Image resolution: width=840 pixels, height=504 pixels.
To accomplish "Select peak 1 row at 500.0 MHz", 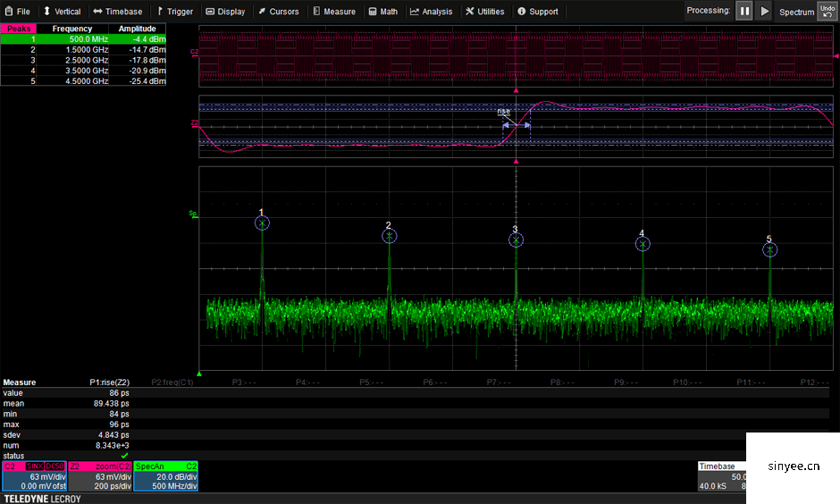I will click(x=83, y=39).
